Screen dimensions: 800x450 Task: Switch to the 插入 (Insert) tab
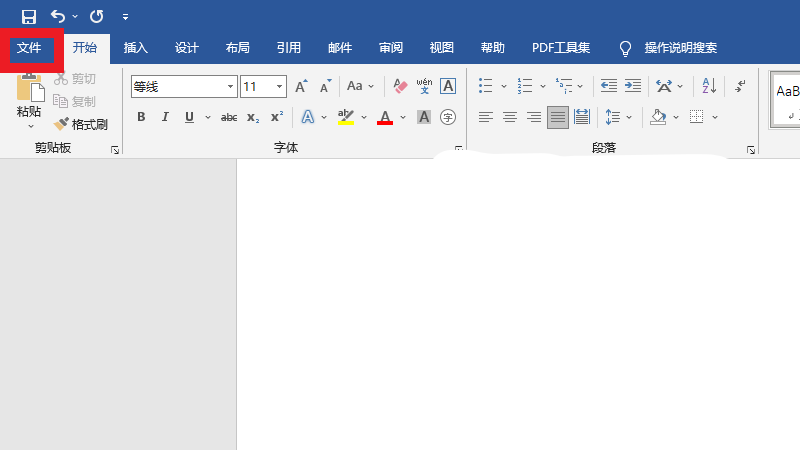pyautogui.click(x=135, y=48)
